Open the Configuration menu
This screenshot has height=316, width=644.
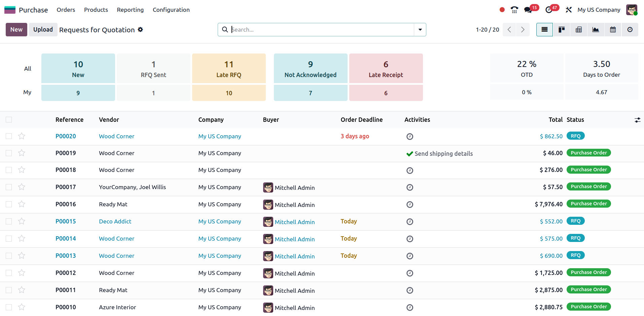171,10
